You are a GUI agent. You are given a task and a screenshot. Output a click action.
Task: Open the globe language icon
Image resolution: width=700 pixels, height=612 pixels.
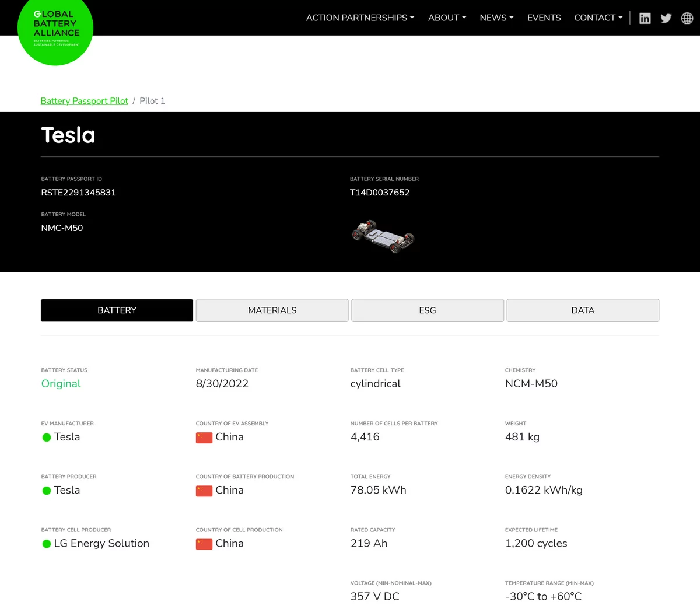pos(687,18)
